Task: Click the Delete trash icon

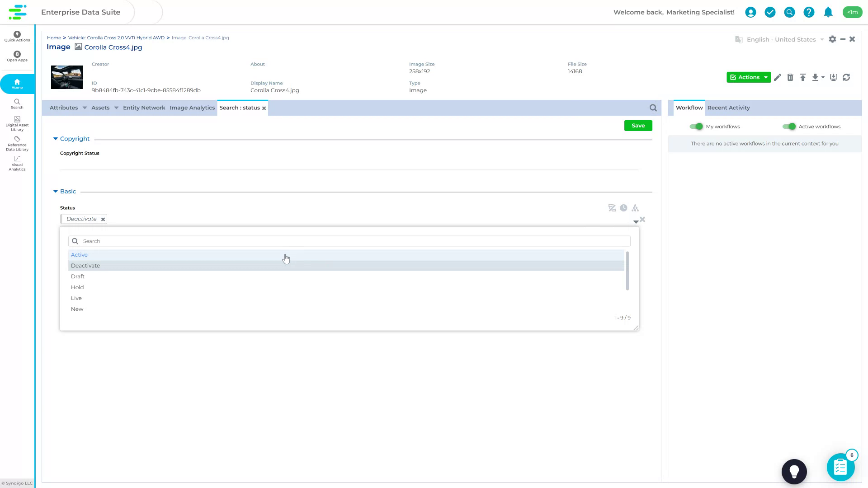Action: 791,77
